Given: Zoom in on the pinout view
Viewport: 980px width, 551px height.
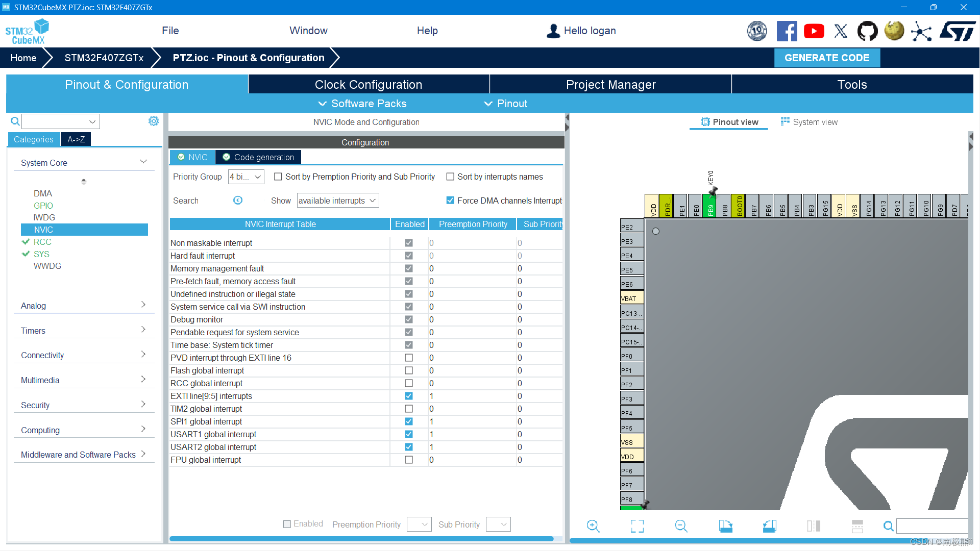Looking at the screenshot, I should (x=593, y=526).
